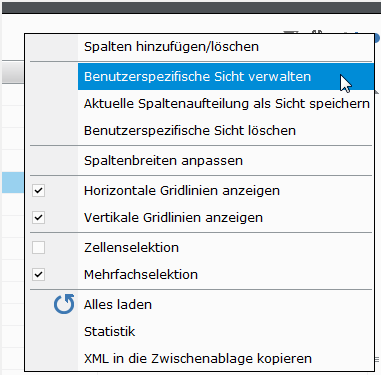Click the resize grip lines at bottom-right corner

[377, 359]
